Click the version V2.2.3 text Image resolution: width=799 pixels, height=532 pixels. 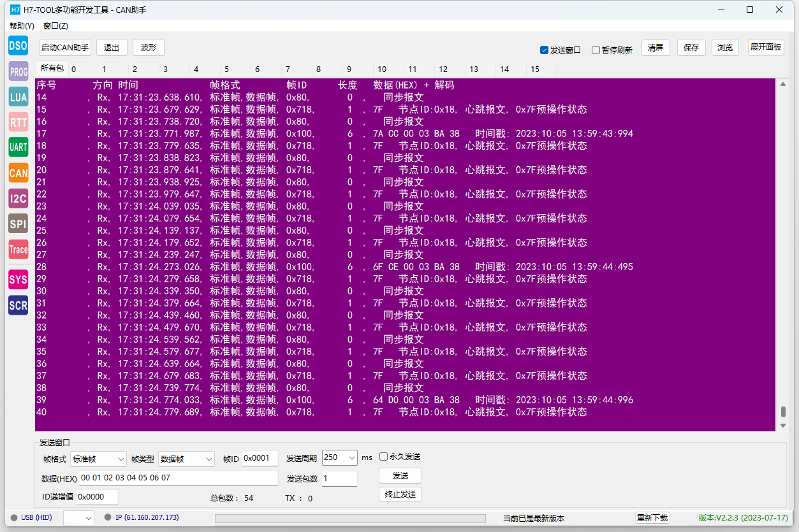pos(743,517)
